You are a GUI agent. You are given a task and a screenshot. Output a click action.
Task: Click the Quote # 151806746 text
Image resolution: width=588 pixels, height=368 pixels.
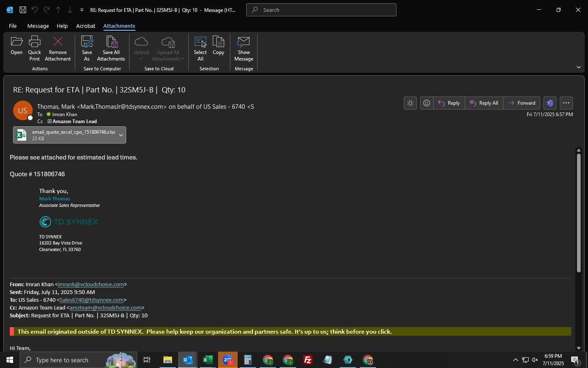[x=37, y=174]
